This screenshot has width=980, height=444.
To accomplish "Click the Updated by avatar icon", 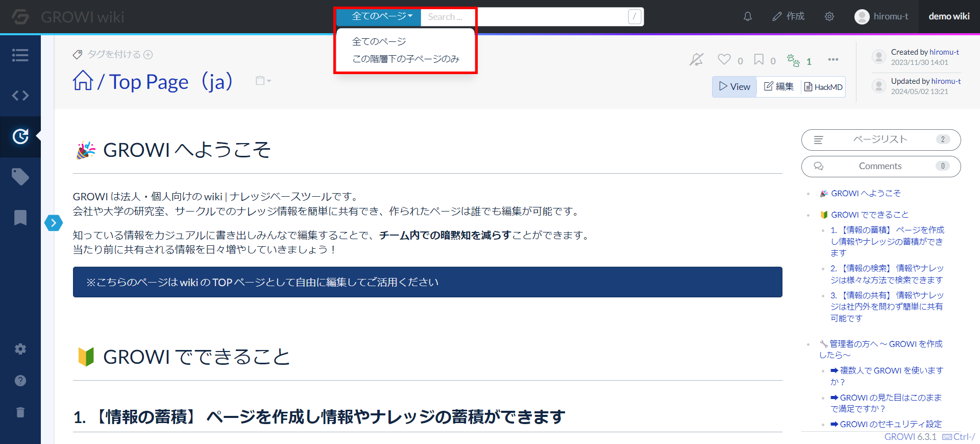I will tap(879, 86).
